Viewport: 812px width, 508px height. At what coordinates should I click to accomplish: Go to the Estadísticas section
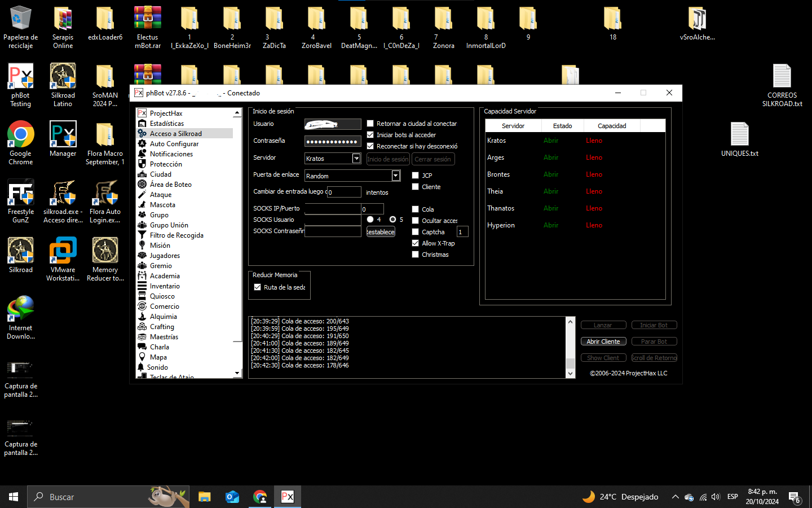(x=167, y=124)
